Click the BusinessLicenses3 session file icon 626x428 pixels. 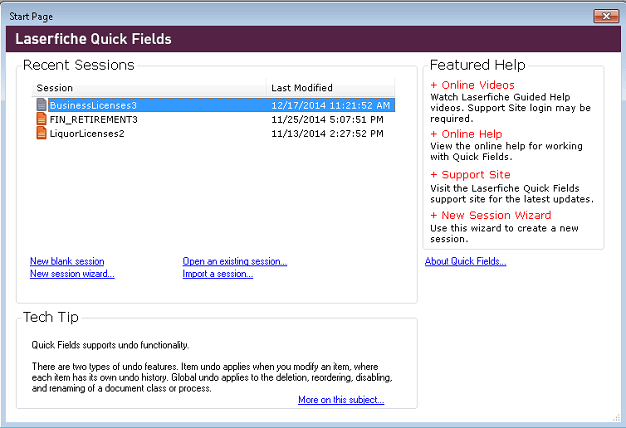tap(42, 105)
